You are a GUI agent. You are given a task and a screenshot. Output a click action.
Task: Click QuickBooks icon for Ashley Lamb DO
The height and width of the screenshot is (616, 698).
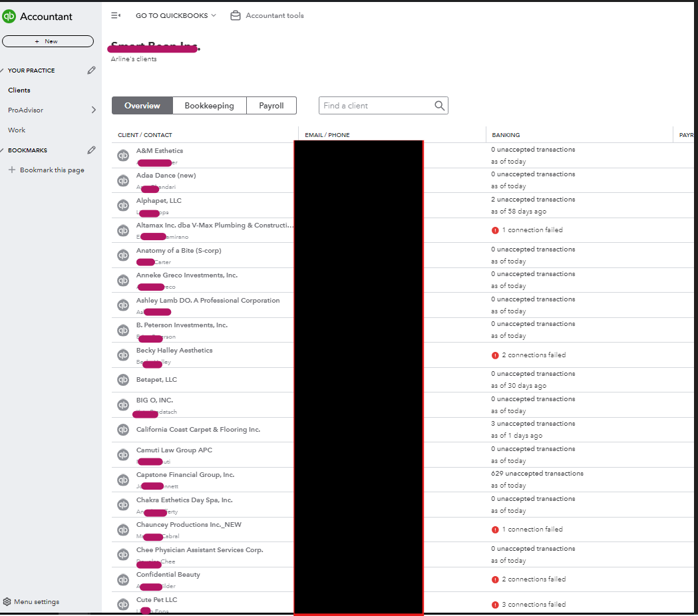tap(123, 305)
